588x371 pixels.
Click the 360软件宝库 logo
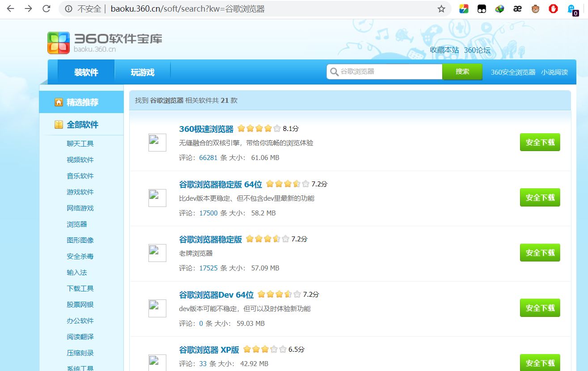point(105,42)
